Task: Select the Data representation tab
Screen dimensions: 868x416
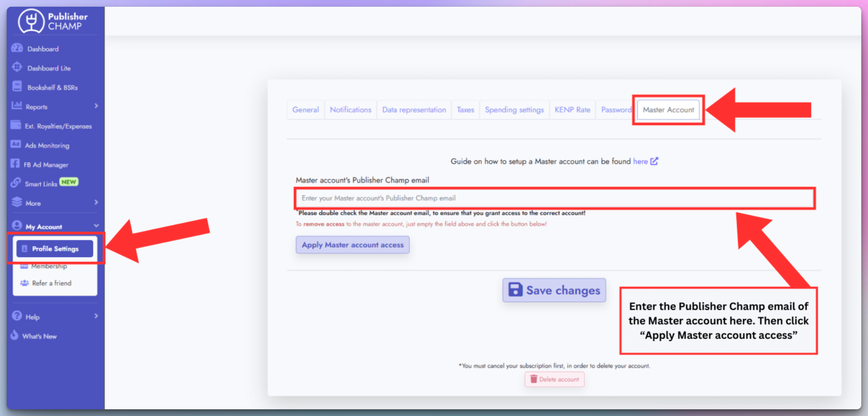Action: [x=414, y=110]
